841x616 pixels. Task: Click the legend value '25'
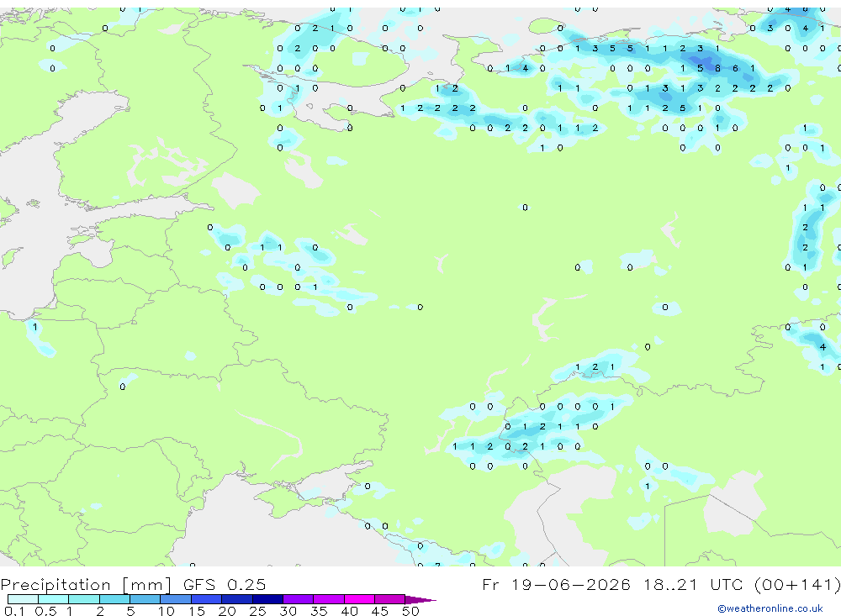pyautogui.click(x=257, y=611)
